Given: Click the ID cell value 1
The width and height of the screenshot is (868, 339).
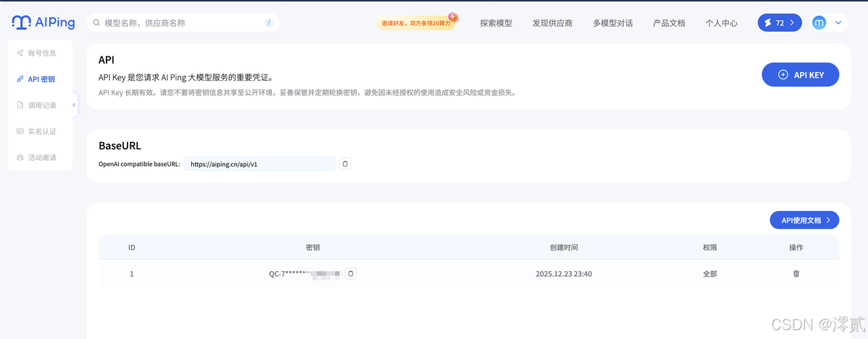Looking at the screenshot, I should tap(132, 274).
